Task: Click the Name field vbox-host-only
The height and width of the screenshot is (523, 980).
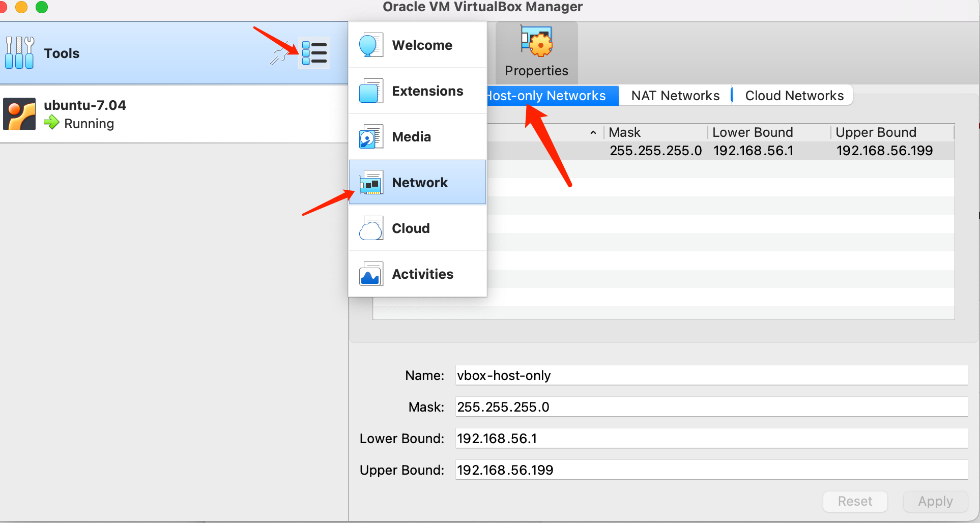Action: pyautogui.click(x=711, y=375)
